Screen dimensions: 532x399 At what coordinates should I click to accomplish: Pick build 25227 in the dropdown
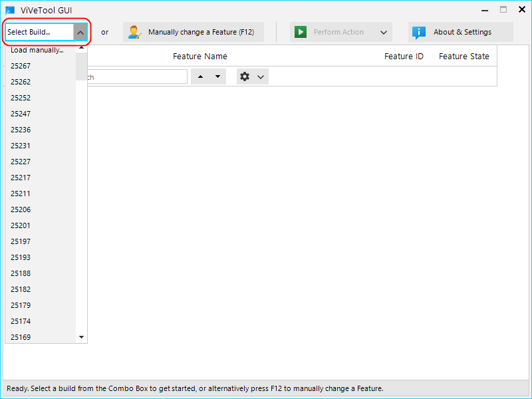tap(41, 162)
